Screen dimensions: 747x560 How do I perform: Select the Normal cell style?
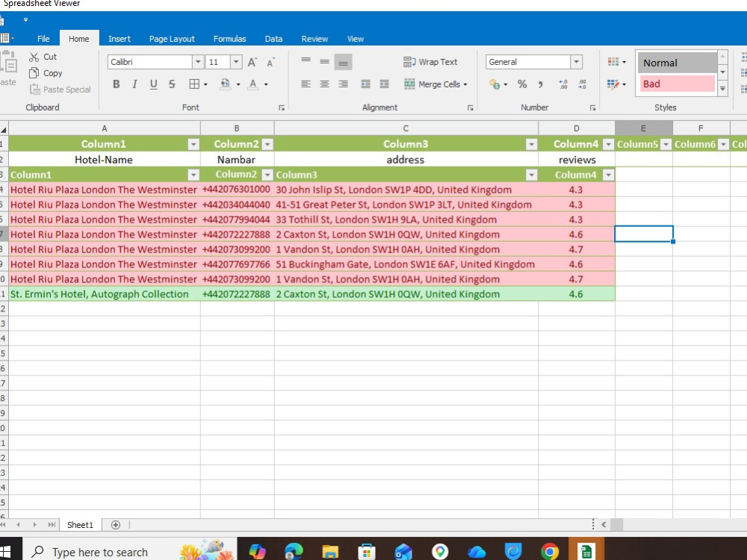[677, 63]
